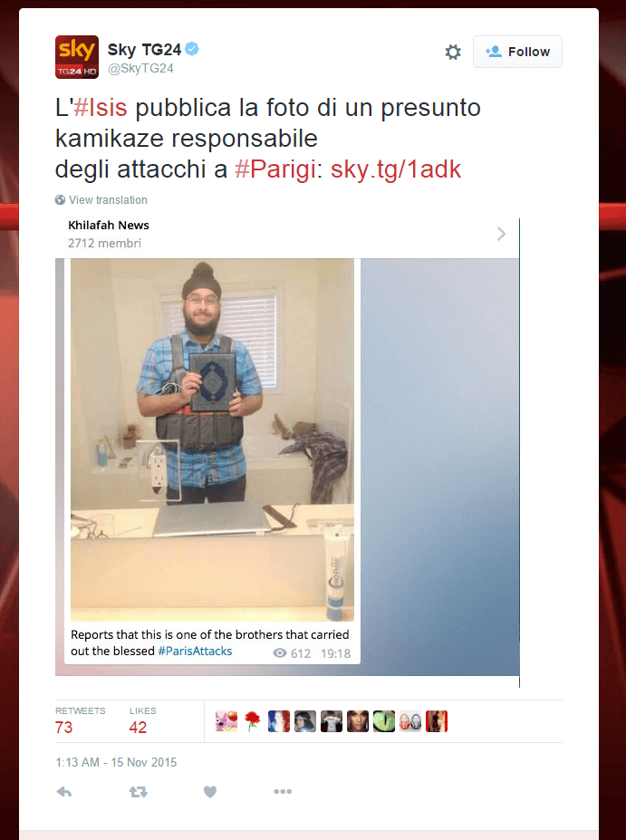Open the @SkyTG24 handle

(140, 69)
